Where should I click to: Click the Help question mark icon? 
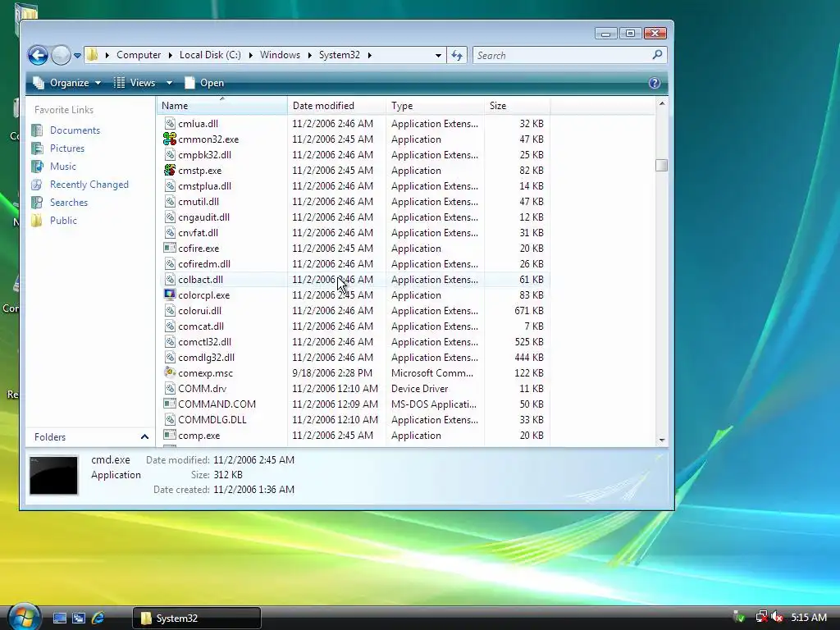point(654,83)
